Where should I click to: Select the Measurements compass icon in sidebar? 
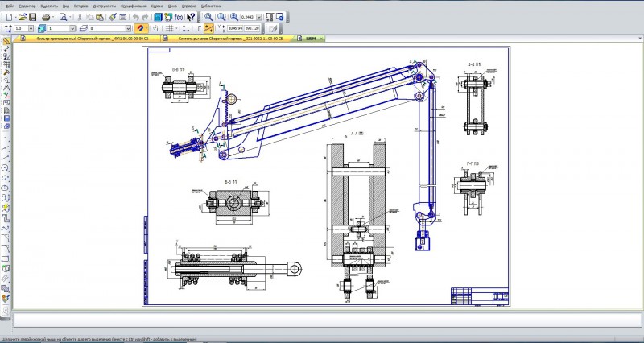pyautogui.click(x=6, y=88)
